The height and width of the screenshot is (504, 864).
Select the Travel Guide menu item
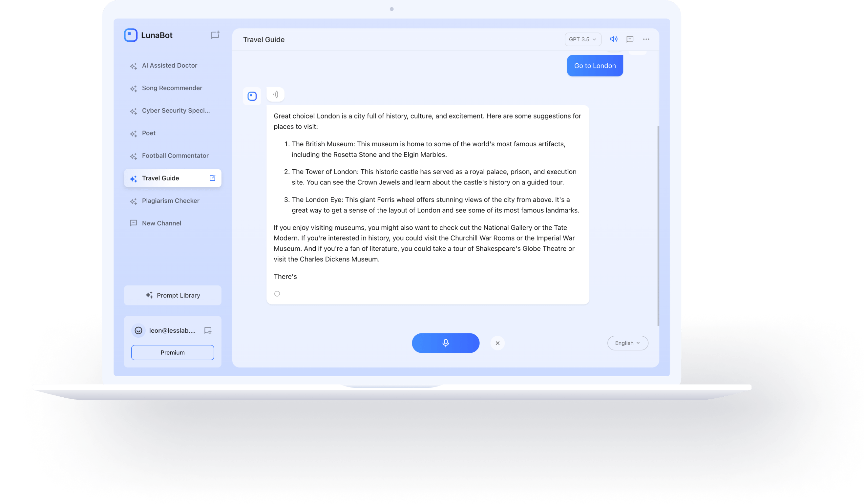click(159, 178)
